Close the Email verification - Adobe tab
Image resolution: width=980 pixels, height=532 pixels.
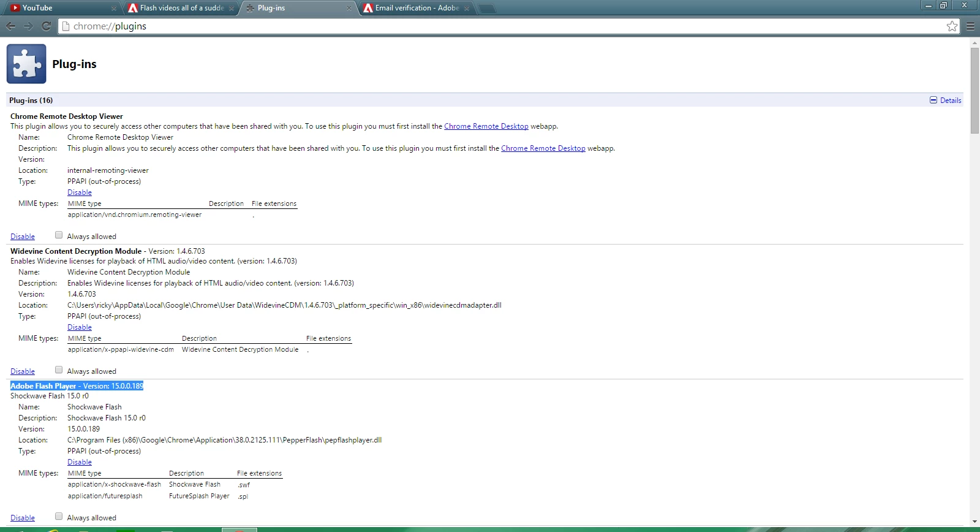(x=467, y=9)
